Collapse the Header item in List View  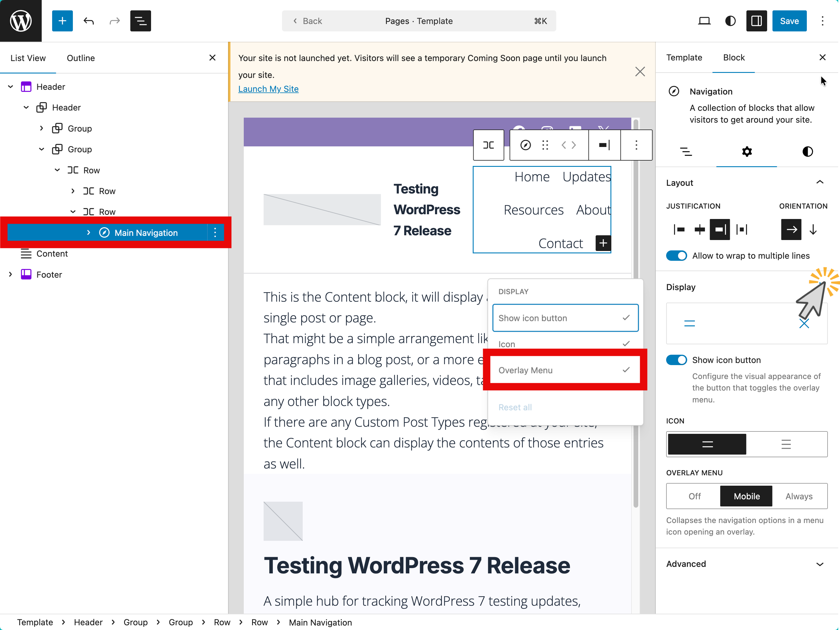click(x=10, y=87)
